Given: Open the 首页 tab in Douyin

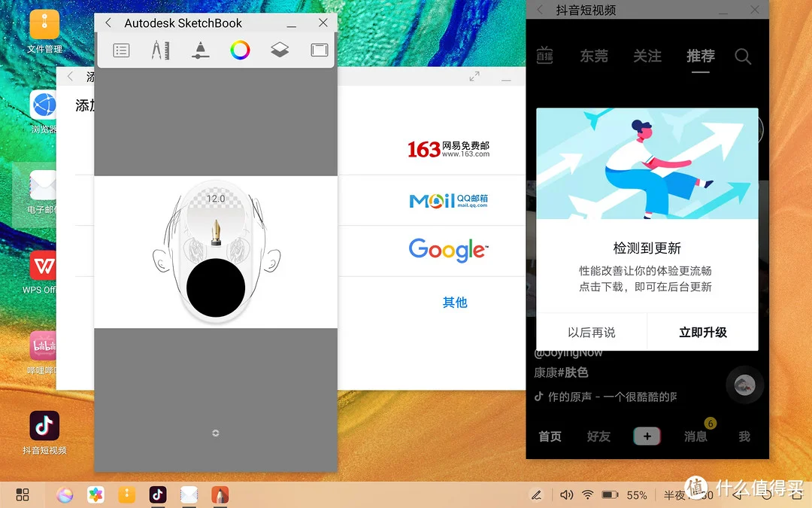Looking at the screenshot, I should pyautogui.click(x=550, y=437).
